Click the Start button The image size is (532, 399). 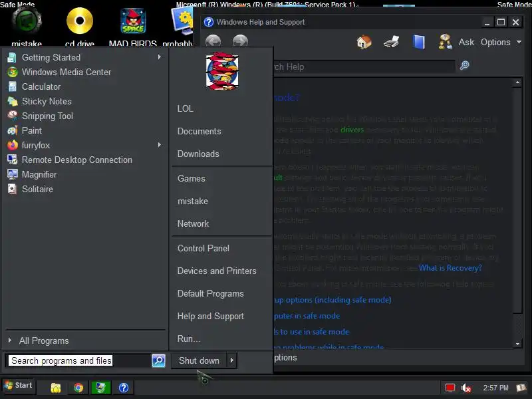19,386
